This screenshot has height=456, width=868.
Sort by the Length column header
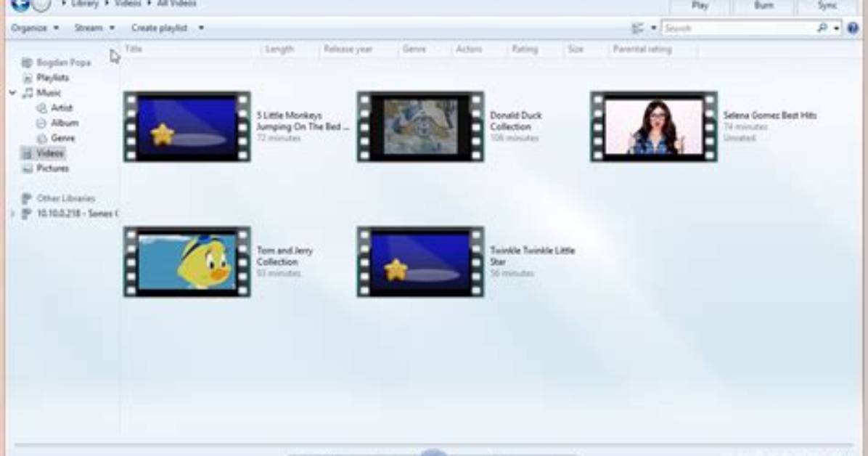279,49
